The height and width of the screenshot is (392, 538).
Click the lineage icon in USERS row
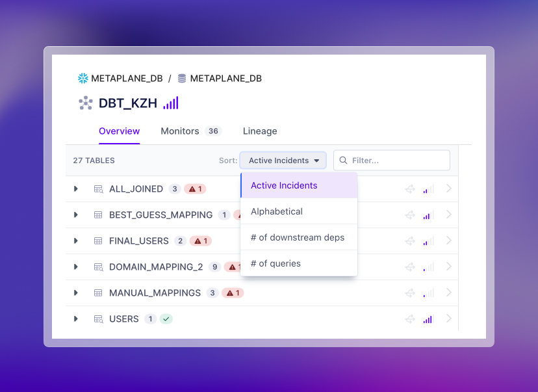coord(410,319)
